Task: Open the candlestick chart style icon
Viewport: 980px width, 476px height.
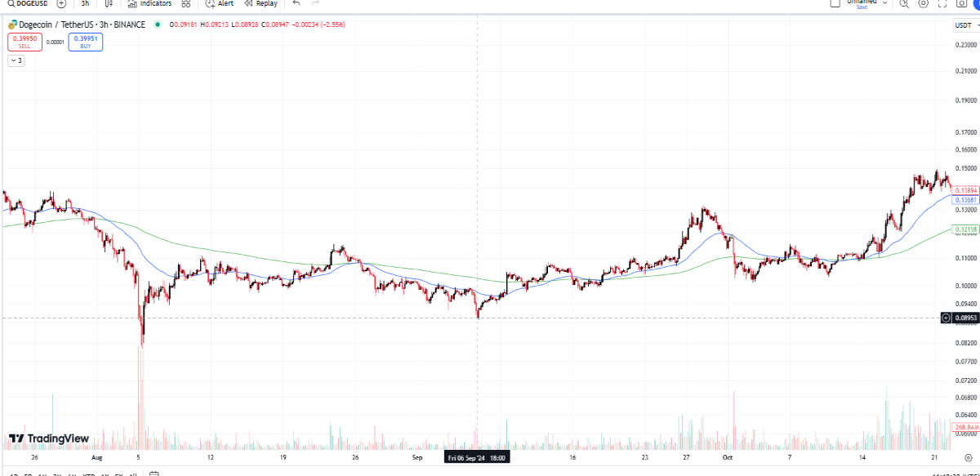Action: (109, 3)
